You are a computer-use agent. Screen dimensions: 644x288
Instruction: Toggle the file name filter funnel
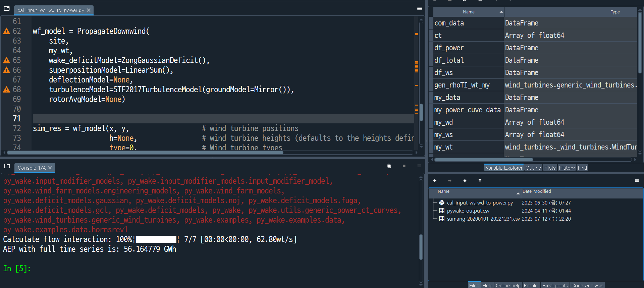pyautogui.click(x=480, y=181)
